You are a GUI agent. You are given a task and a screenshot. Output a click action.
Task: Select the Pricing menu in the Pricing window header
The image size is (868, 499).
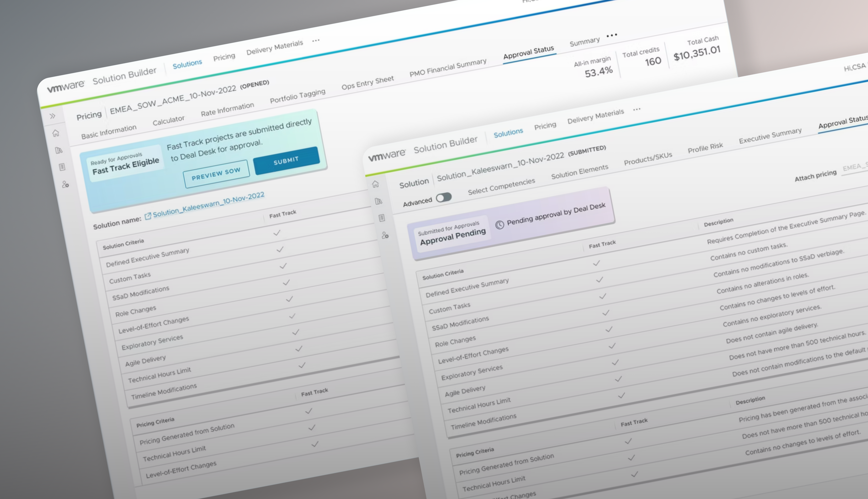224,57
